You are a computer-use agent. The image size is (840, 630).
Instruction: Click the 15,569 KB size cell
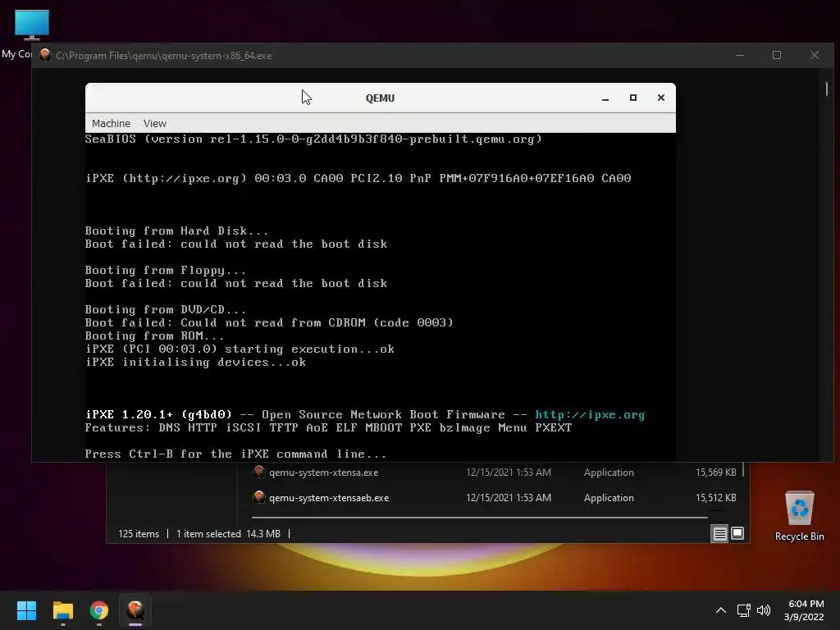(x=715, y=472)
